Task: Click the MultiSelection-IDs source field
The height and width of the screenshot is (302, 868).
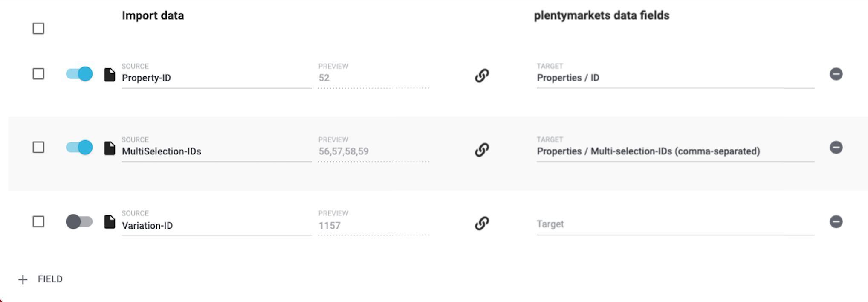Action: [216, 151]
